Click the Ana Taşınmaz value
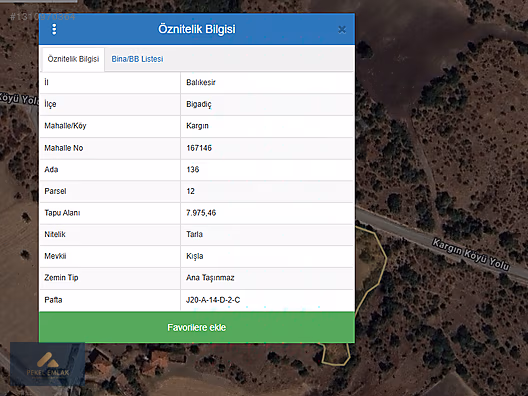528x396 pixels. (x=210, y=278)
